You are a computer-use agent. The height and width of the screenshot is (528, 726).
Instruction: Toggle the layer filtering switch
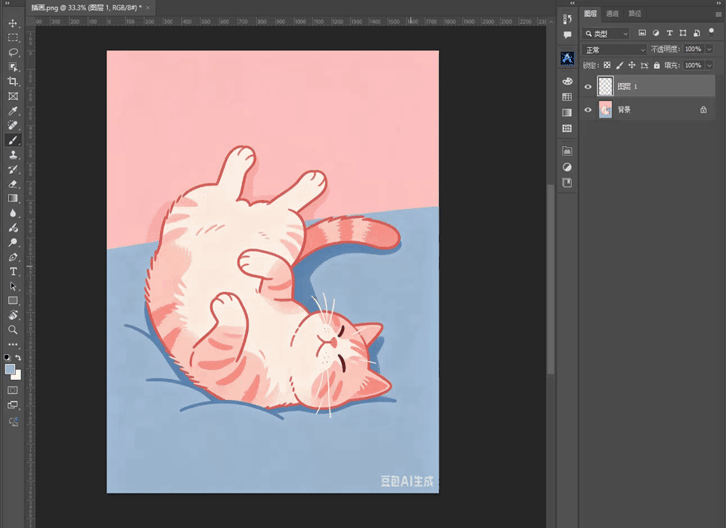tap(712, 32)
